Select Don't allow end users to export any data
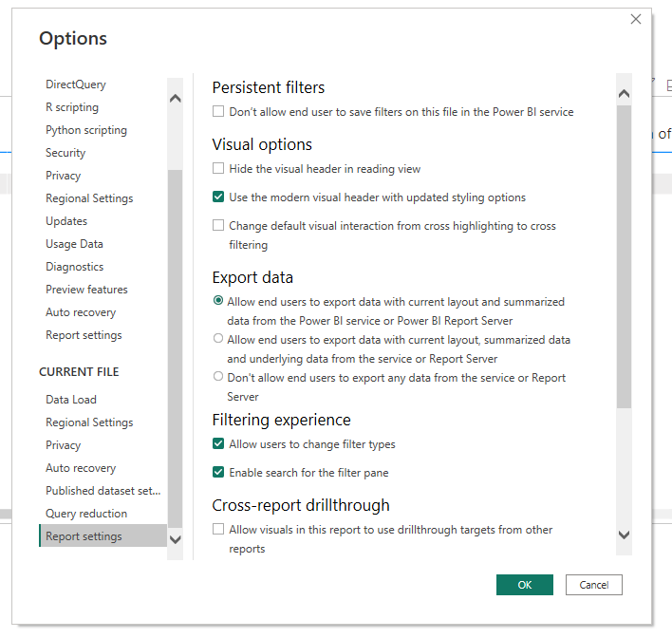The width and height of the screenshot is (672, 638). (218, 376)
